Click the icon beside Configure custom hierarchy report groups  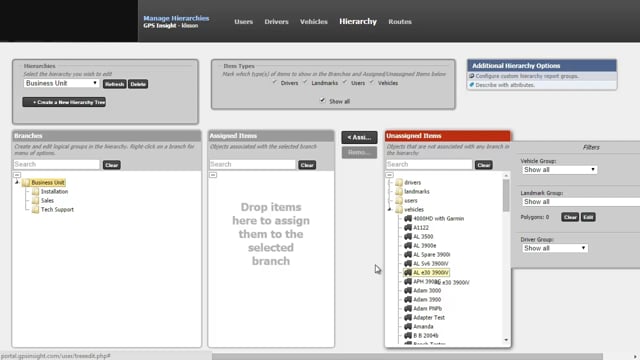coord(471,76)
